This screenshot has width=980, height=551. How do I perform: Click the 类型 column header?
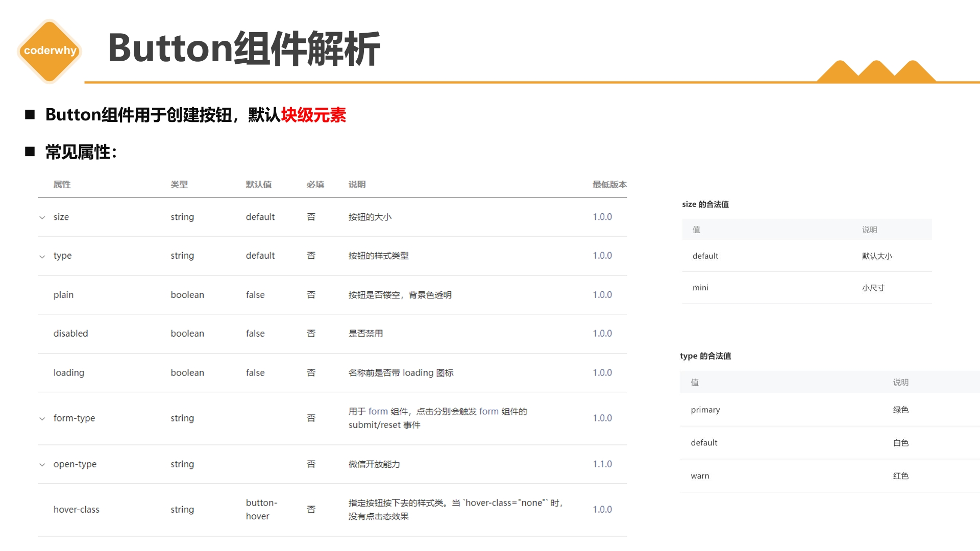179,184
